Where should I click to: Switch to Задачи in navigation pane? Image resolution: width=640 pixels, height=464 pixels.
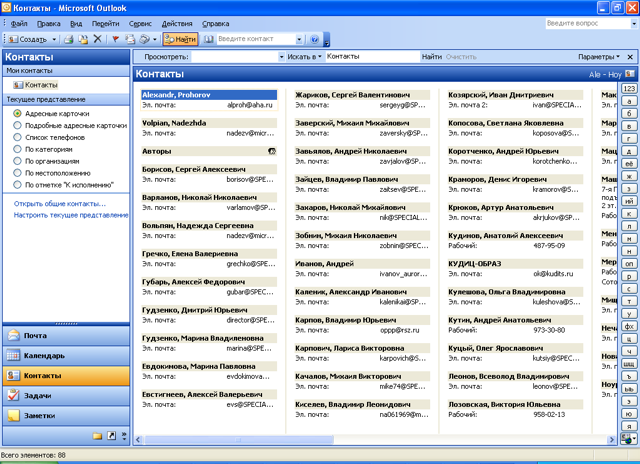pyautogui.click(x=66, y=395)
